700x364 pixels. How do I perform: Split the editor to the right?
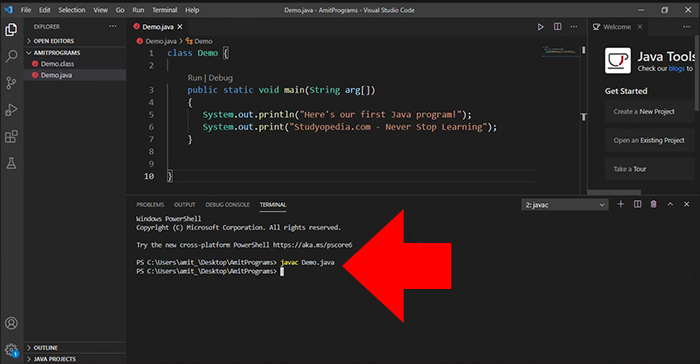click(558, 27)
